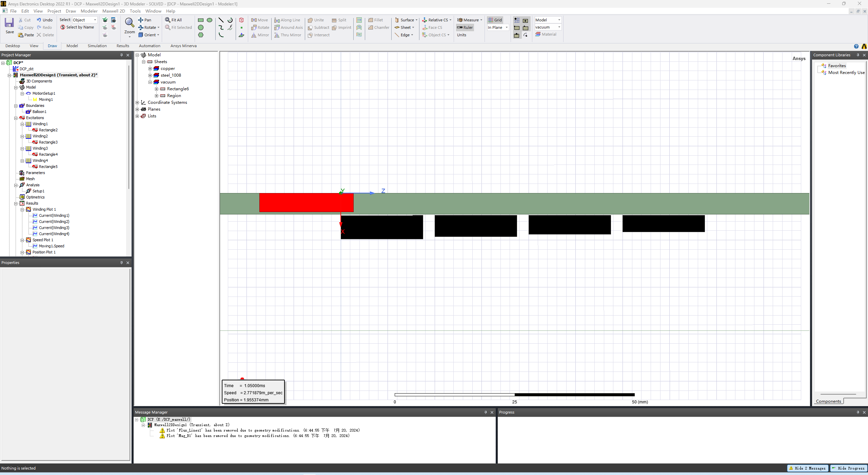The height and width of the screenshot is (475, 868).
Task: Select Balloon1 boundary in project tree
Action: pyautogui.click(x=39, y=112)
